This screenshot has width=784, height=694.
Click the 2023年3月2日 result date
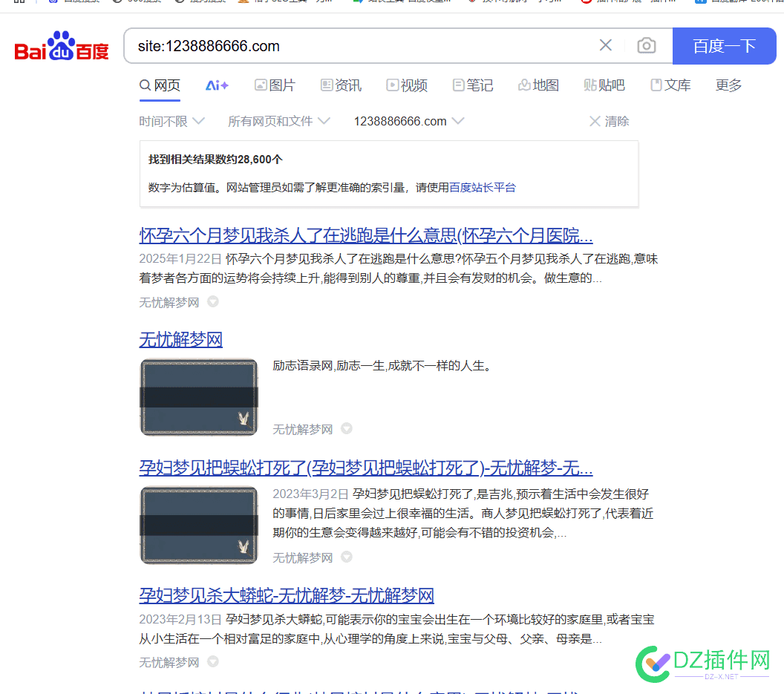[x=310, y=494]
